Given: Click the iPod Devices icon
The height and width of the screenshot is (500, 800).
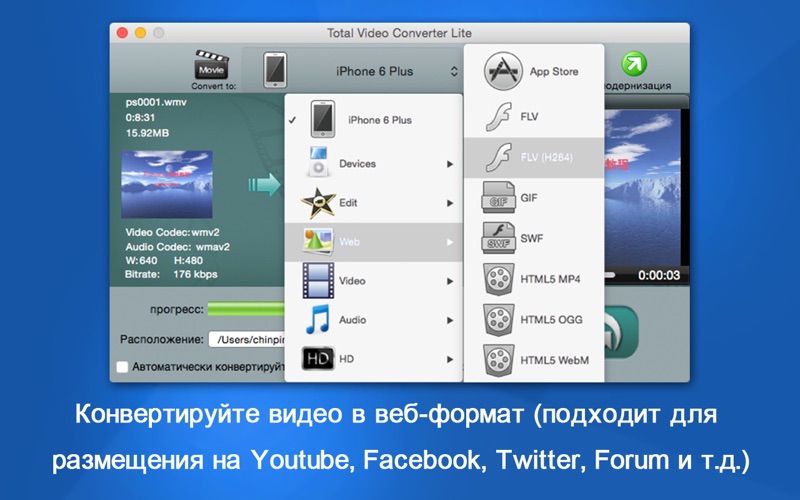Looking at the screenshot, I should (319, 162).
